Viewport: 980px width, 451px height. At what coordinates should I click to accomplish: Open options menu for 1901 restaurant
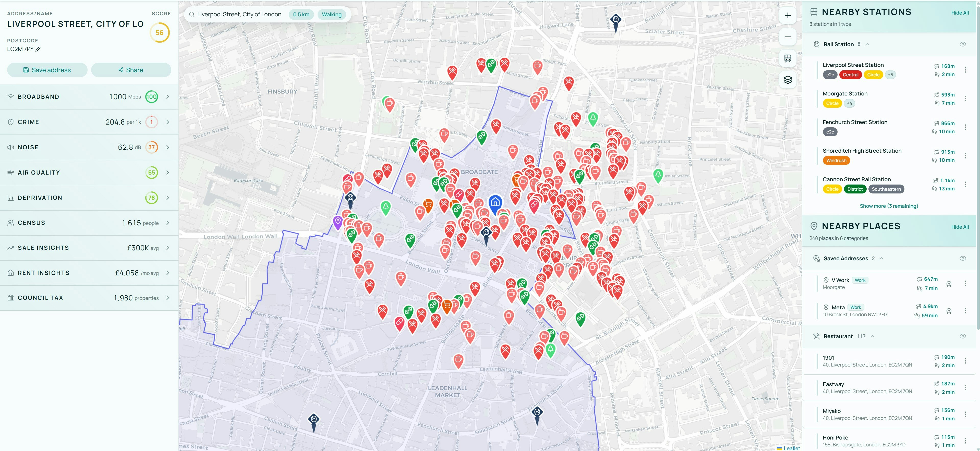[x=965, y=361]
